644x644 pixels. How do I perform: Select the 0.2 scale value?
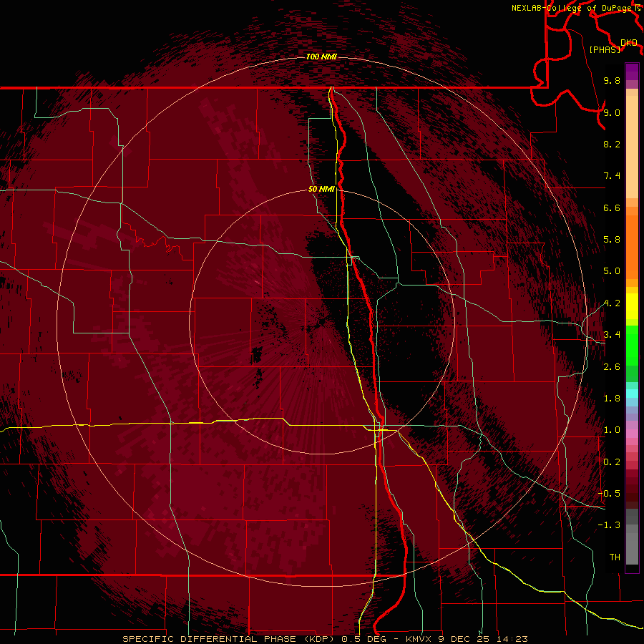click(612, 462)
